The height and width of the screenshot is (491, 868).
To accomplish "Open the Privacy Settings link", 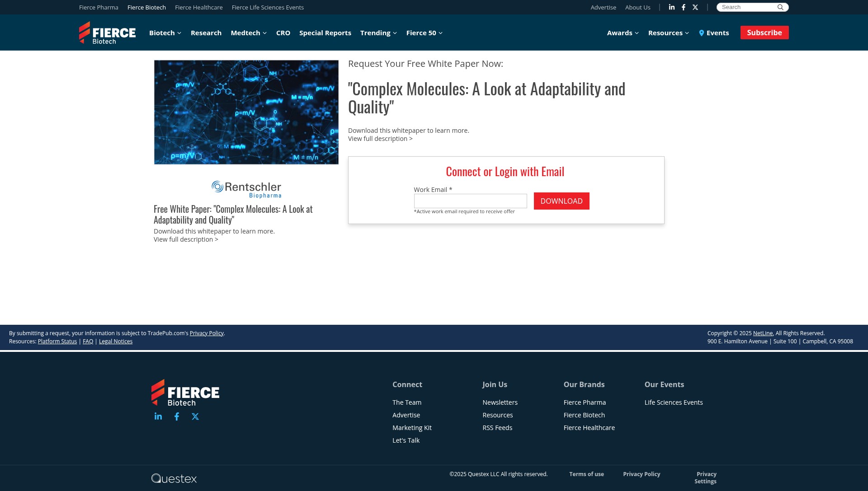I will pos(706,478).
